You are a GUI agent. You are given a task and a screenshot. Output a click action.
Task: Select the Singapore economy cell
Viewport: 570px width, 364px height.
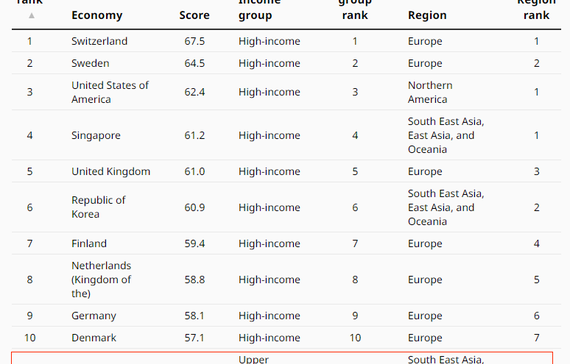click(x=96, y=135)
